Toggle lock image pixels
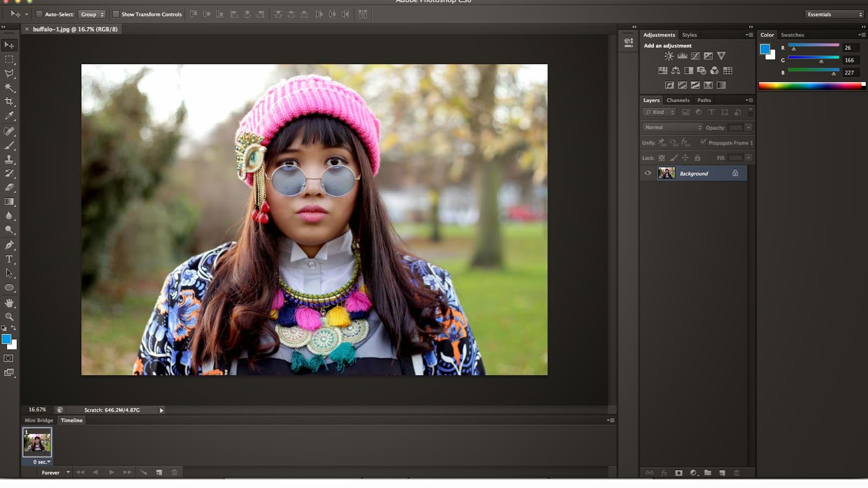Viewport: 868px width, 488px height. click(x=674, y=158)
